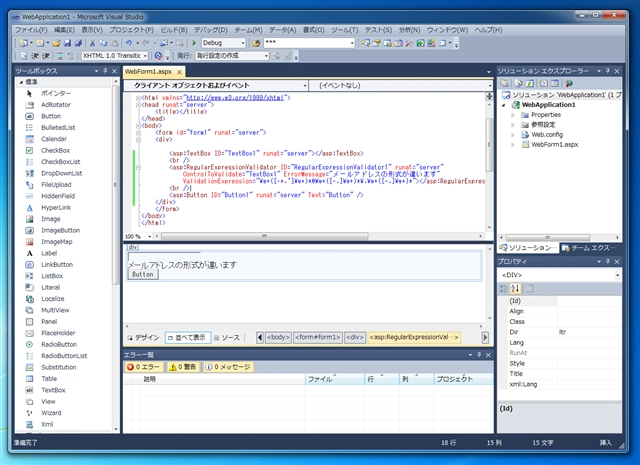
Task: Click View Code icon in Solution Explorer
Action: 544,83
